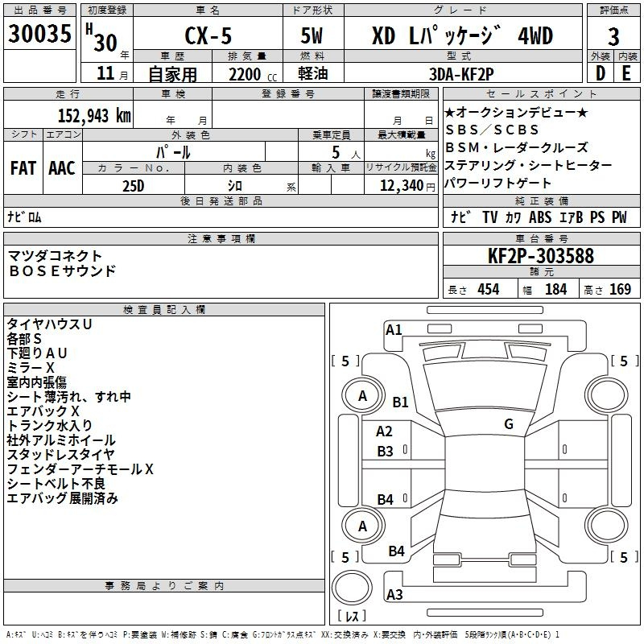
Task: Click the note フェンダーアーチモールX
Action: 80,469
